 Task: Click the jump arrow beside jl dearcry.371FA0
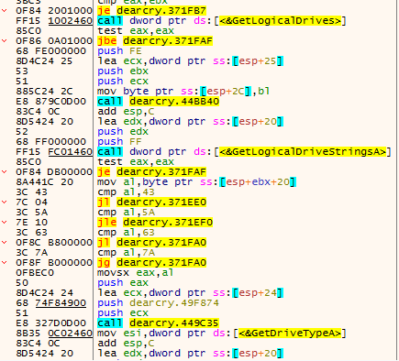click(4, 243)
